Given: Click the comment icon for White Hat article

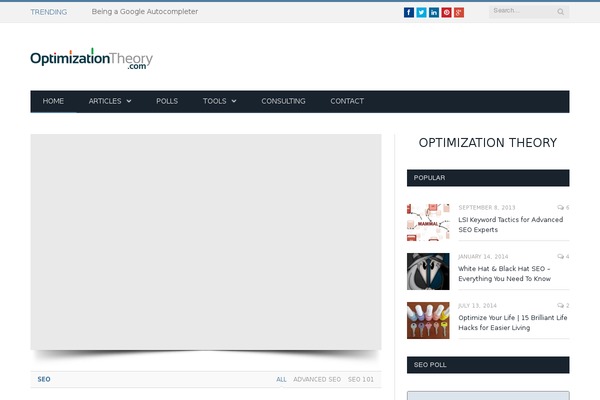Looking at the screenshot, I should (x=561, y=256).
